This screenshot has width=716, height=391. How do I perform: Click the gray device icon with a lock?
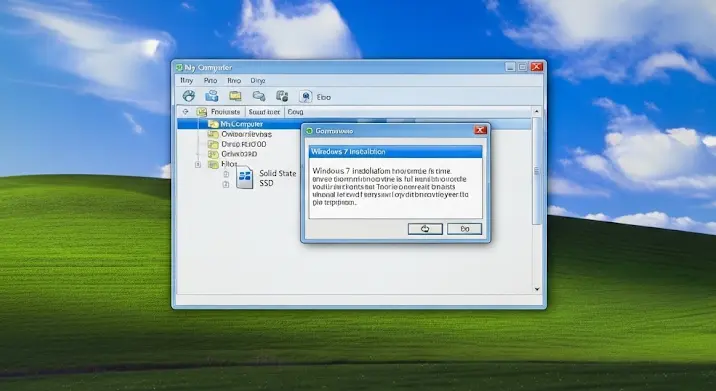pyautogui.click(x=282, y=96)
